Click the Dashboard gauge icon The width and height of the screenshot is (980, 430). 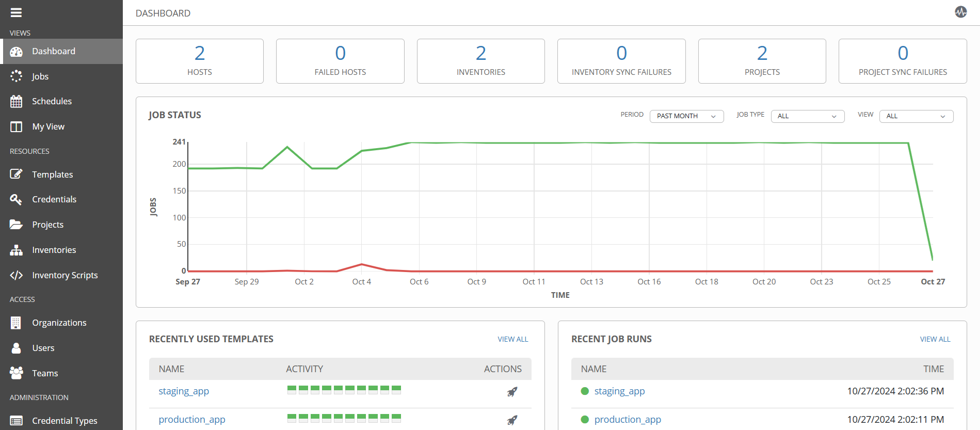(x=17, y=52)
